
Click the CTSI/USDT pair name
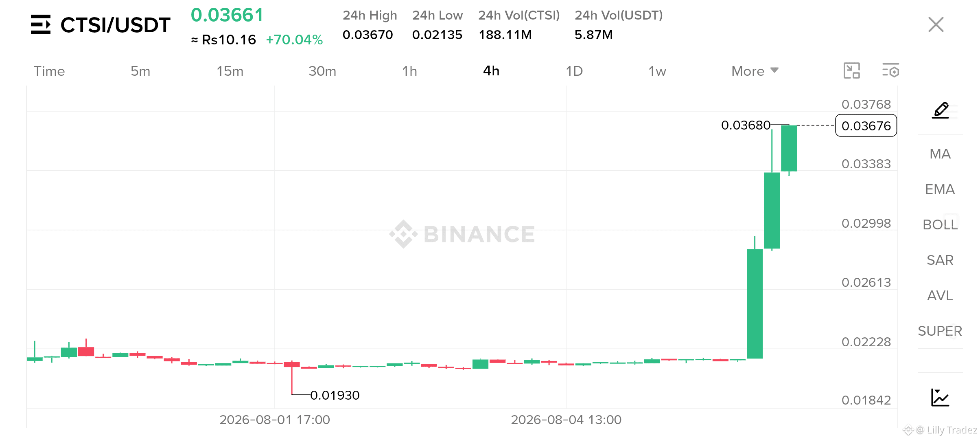tap(115, 25)
